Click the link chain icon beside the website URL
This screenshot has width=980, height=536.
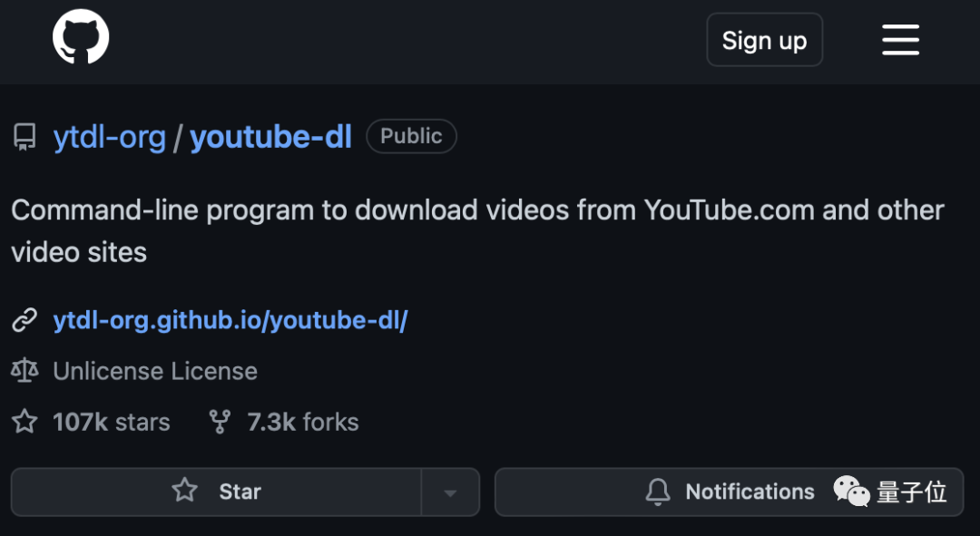[x=24, y=319]
